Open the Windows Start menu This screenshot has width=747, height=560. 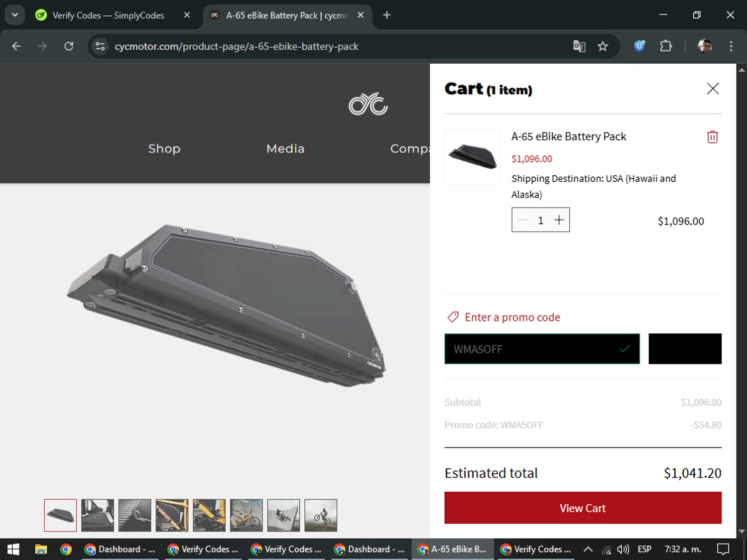tap(13, 549)
